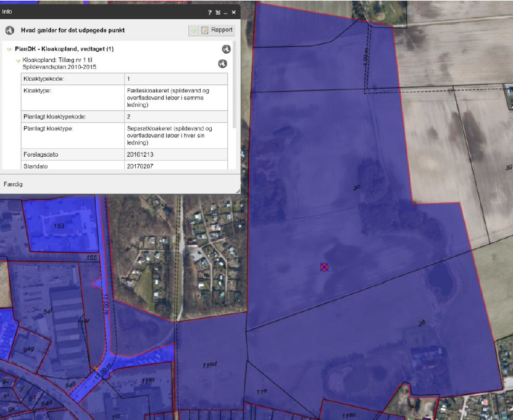Click the Info panel vertical scrollbar
Viewport: 513px width, 420px height.
(234, 93)
